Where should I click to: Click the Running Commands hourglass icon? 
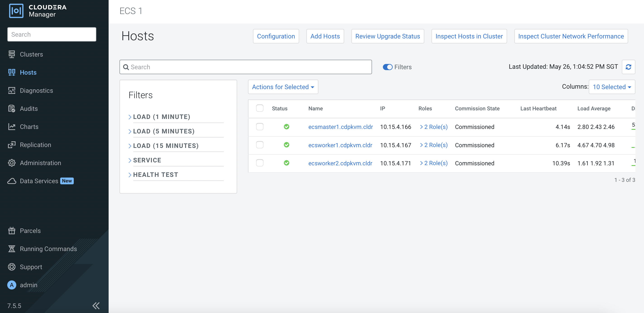12,249
